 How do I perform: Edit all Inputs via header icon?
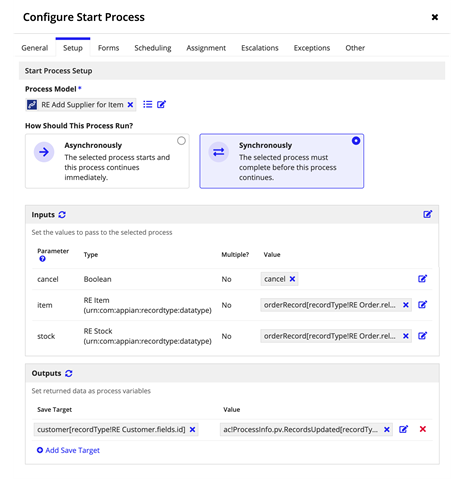click(x=428, y=214)
